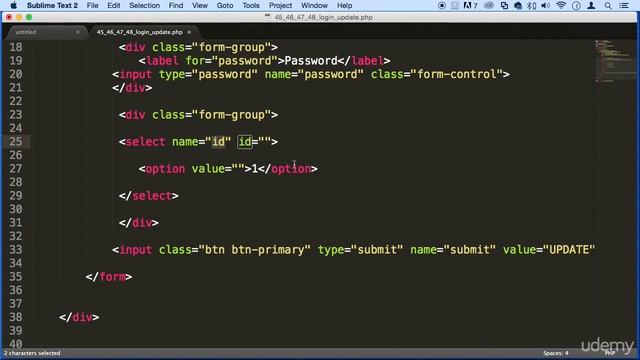Click type="submit" attribute on line 33

360,249
